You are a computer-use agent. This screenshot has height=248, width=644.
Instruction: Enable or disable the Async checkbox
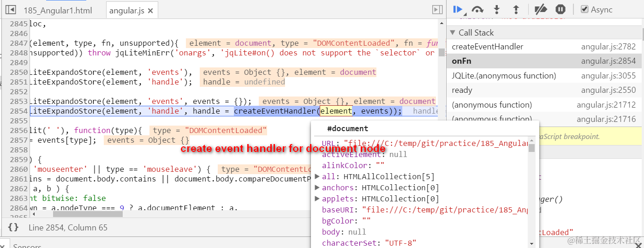click(584, 9)
